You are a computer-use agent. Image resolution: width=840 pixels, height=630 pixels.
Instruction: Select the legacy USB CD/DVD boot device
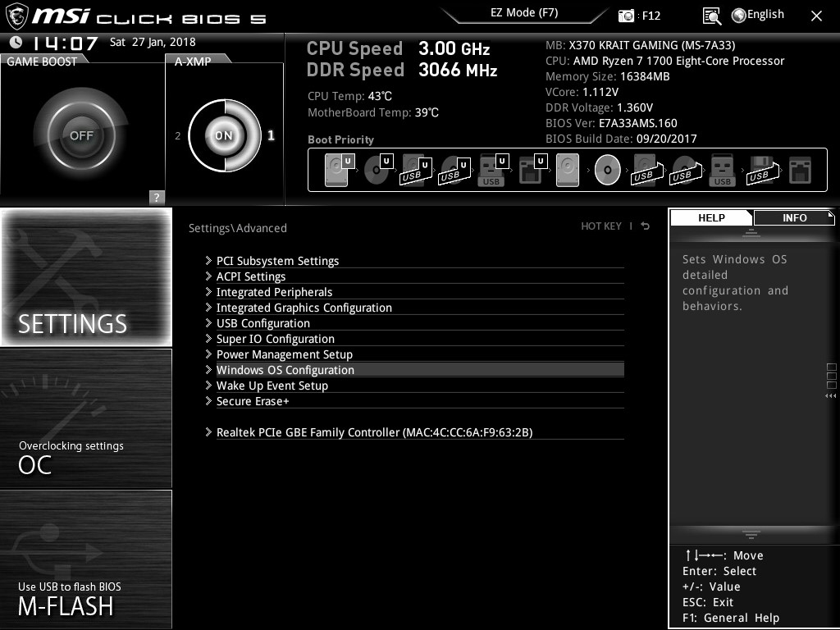click(x=687, y=170)
